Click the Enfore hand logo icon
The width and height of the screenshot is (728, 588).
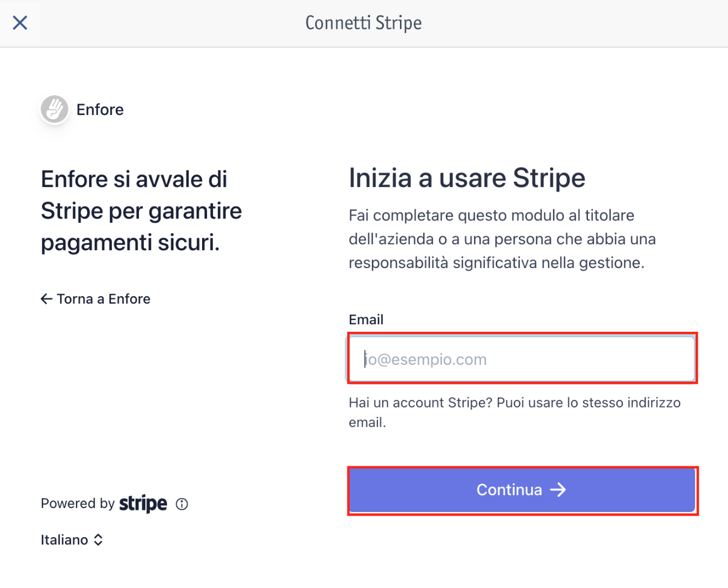(x=55, y=109)
